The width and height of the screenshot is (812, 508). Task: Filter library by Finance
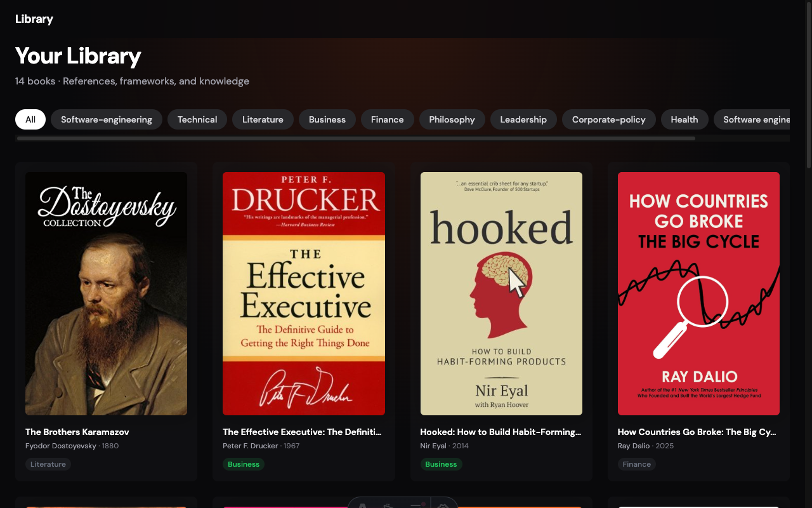click(x=387, y=119)
